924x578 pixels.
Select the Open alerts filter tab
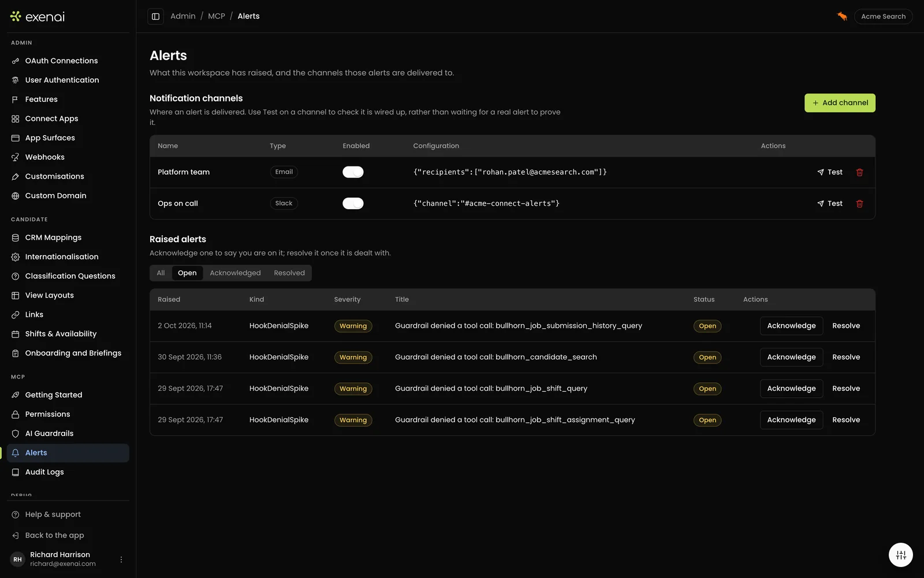(187, 273)
